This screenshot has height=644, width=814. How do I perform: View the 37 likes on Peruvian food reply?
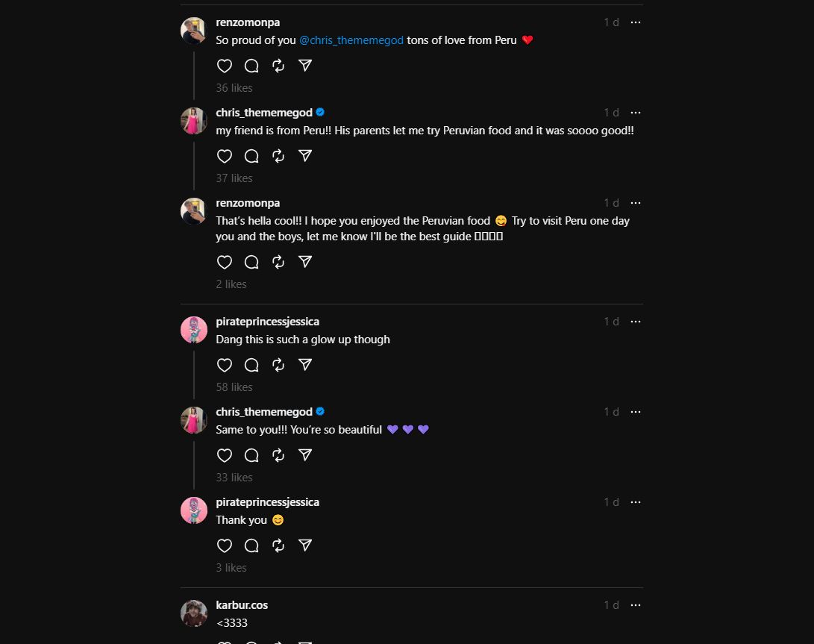tap(234, 178)
